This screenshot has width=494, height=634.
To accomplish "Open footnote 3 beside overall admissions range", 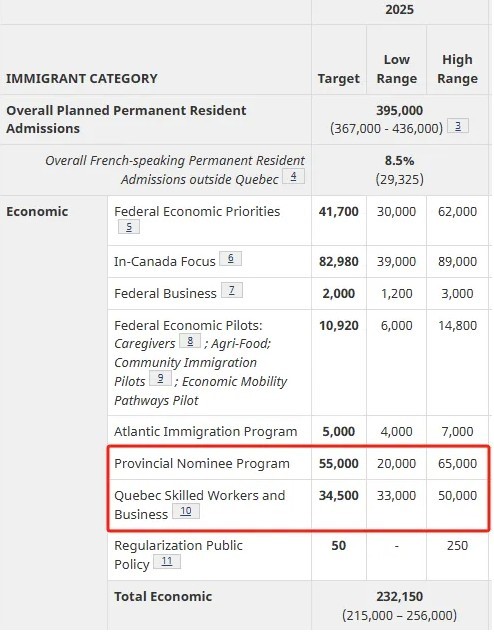I will [x=458, y=126].
